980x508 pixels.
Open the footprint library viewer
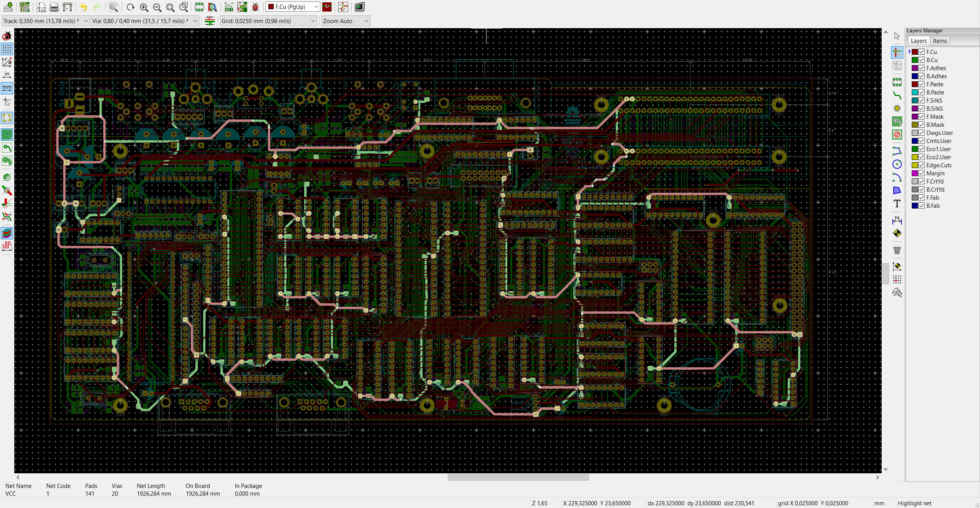(212, 7)
